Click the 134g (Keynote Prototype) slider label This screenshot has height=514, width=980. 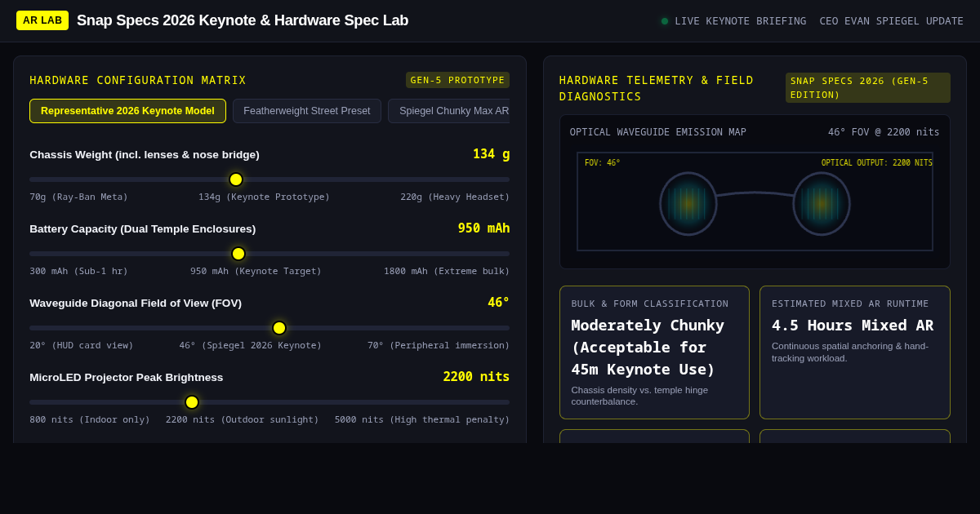264,197
